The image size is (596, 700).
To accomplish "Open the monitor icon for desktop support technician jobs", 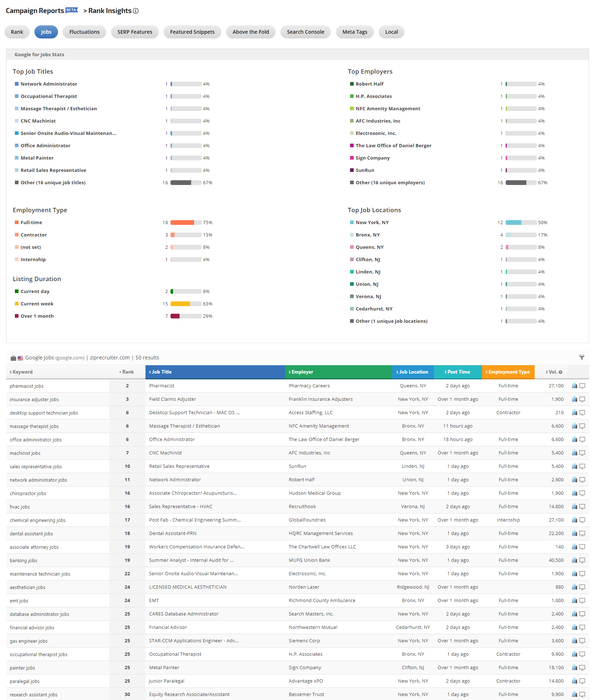I will pos(582,412).
